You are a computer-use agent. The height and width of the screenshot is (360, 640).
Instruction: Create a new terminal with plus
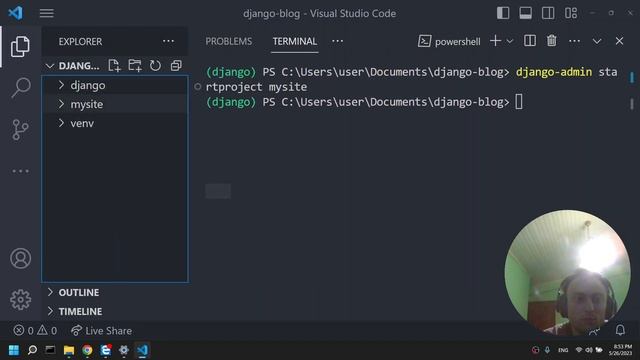pyautogui.click(x=495, y=41)
